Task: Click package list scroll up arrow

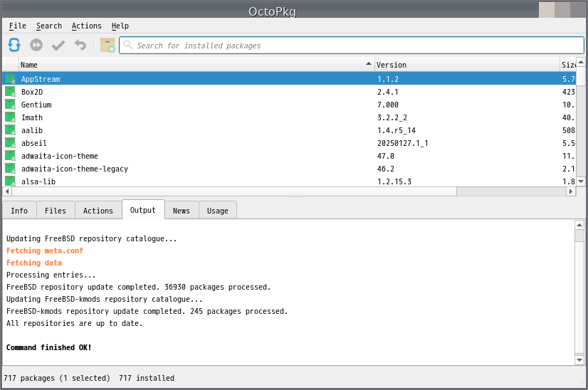Action: (580, 62)
